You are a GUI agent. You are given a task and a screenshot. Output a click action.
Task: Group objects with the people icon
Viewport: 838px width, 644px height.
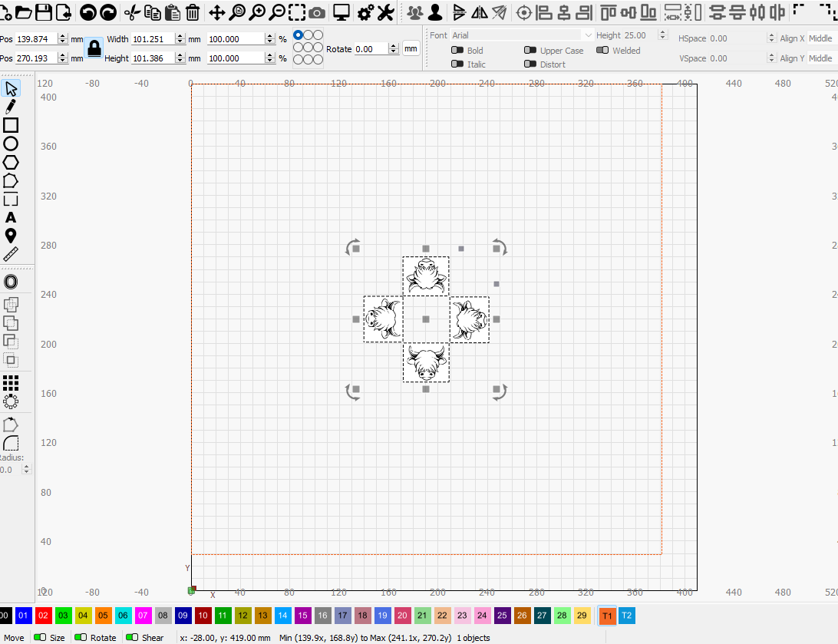click(414, 12)
